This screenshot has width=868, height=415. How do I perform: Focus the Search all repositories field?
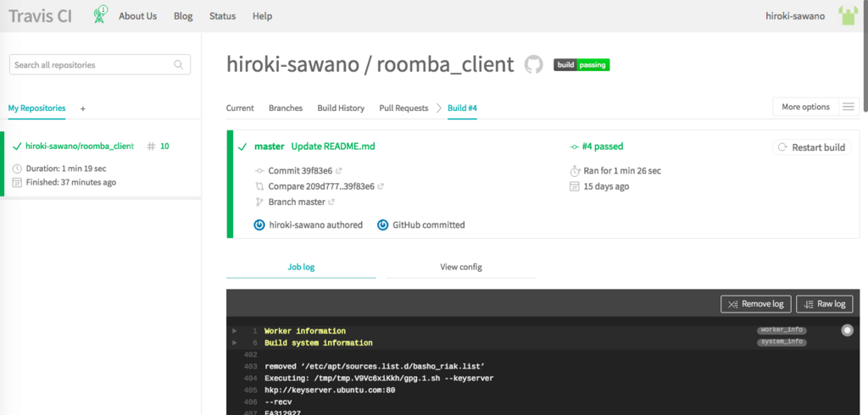(x=100, y=64)
